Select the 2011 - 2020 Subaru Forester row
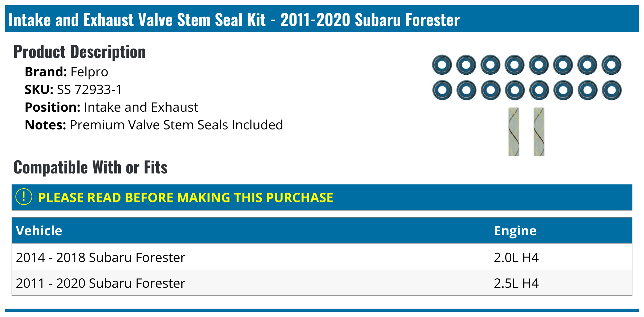The image size is (644, 317). click(x=100, y=283)
